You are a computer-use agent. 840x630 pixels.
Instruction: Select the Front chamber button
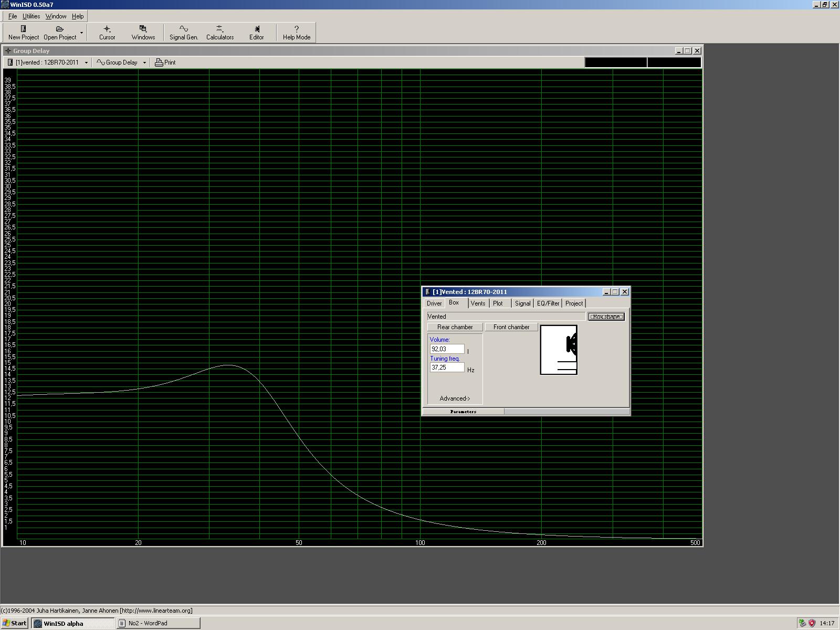click(x=511, y=327)
